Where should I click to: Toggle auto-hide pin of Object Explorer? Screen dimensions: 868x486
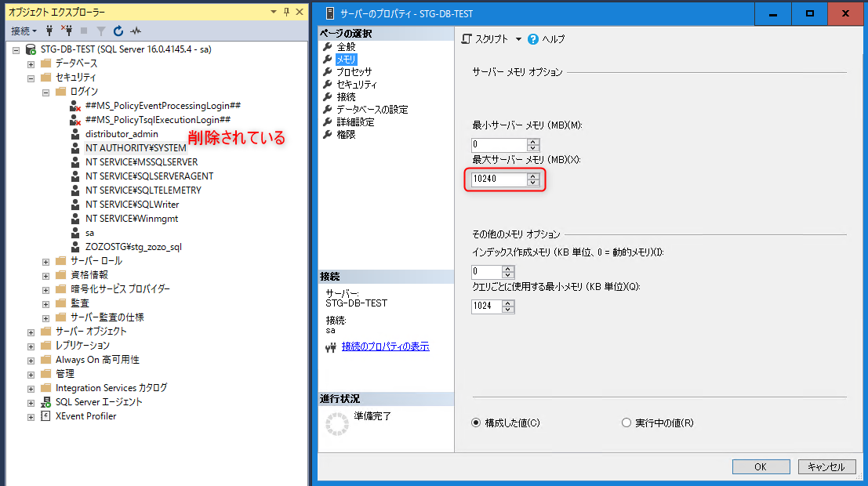pos(286,12)
